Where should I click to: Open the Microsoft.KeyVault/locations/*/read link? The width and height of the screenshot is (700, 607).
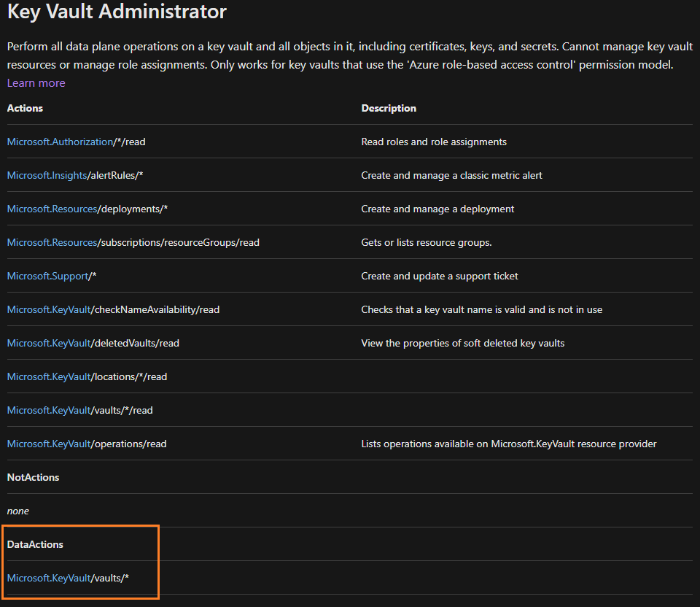pyautogui.click(x=87, y=376)
